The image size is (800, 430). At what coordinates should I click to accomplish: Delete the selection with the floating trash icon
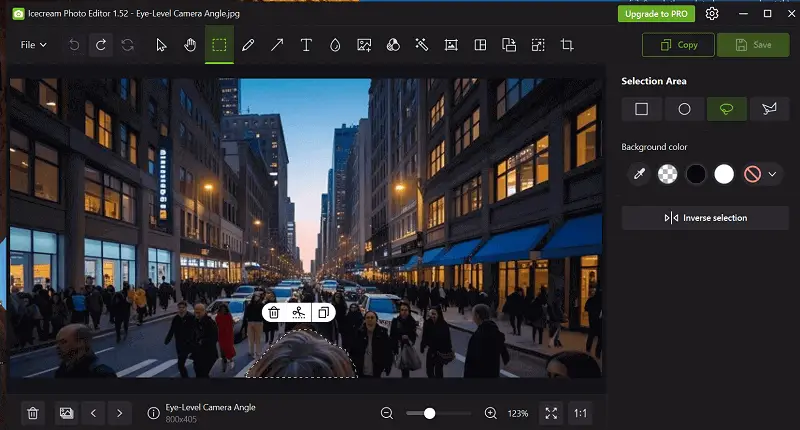(x=274, y=312)
